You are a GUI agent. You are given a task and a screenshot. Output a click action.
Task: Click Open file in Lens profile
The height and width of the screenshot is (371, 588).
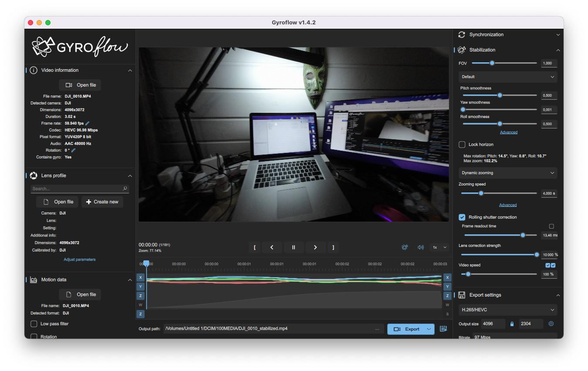[x=57, y=202]
